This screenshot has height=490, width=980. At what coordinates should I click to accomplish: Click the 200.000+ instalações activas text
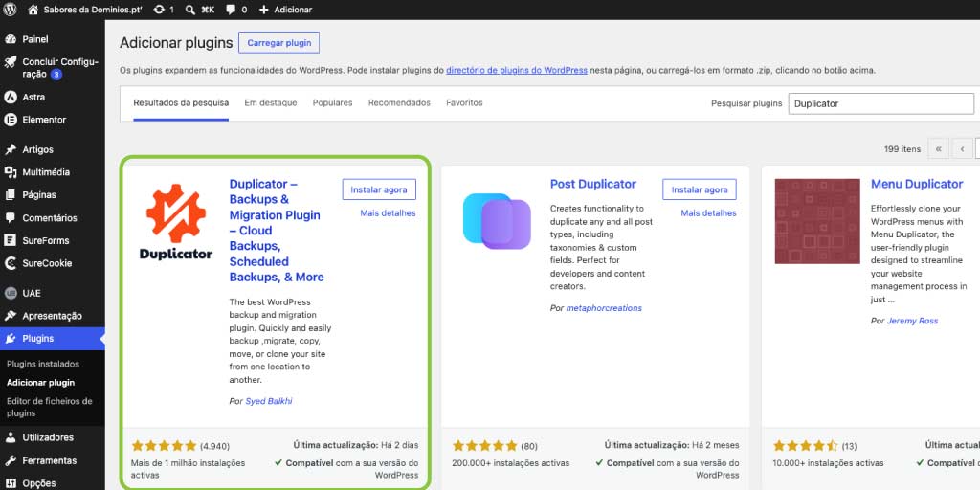click(x=511, y=463)
